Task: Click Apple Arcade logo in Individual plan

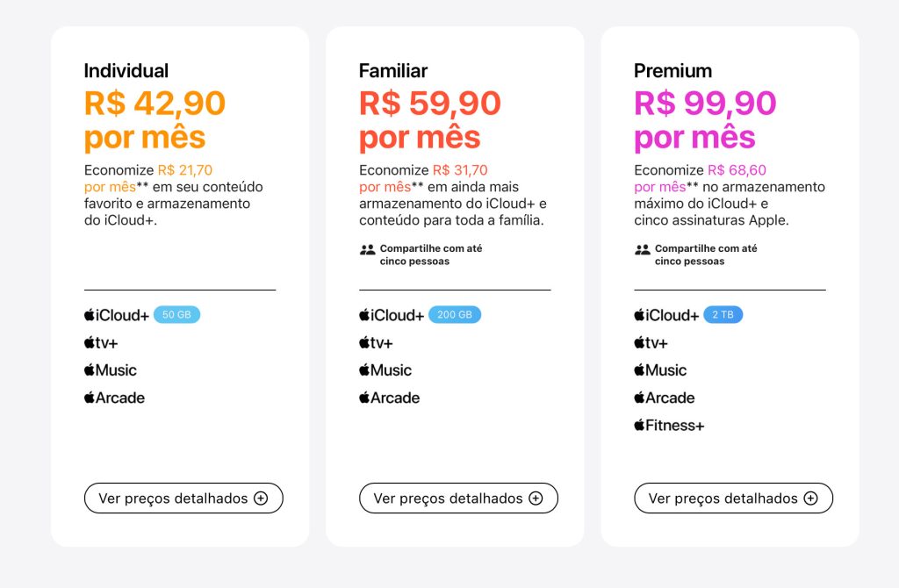Action: [x=114, y=398]
